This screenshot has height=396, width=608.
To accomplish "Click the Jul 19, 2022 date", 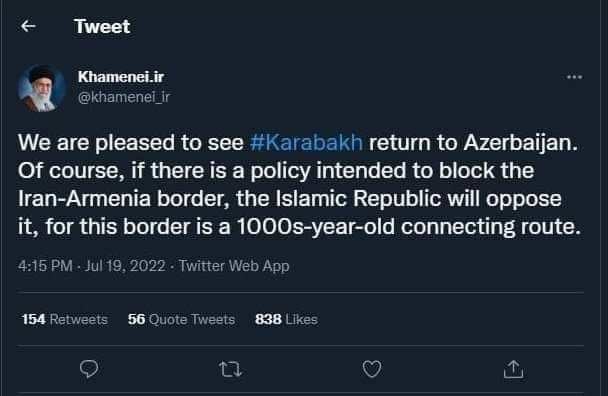I will coord(125,266).
